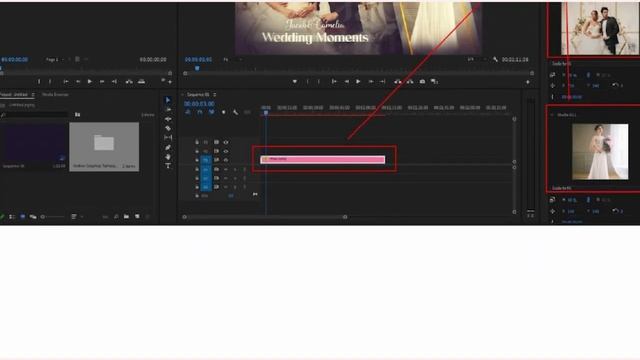Toggle V1 track lock

(197, 160)
